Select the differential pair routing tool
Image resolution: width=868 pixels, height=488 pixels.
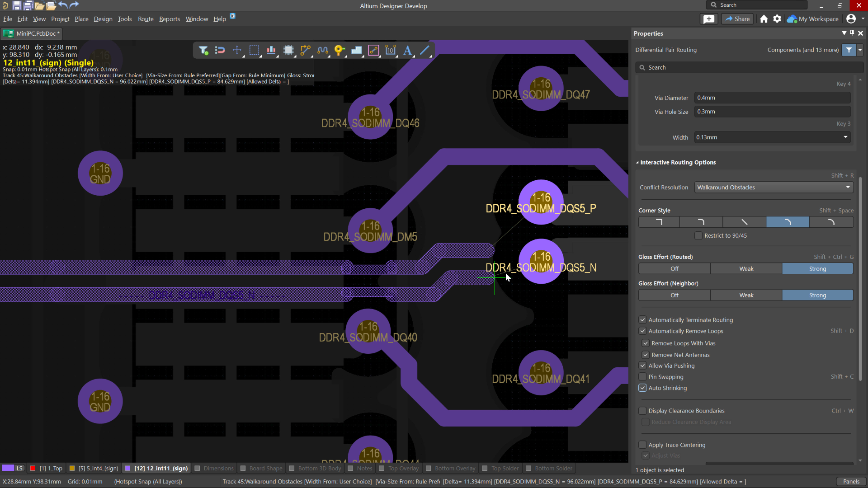tap(373, 50)
